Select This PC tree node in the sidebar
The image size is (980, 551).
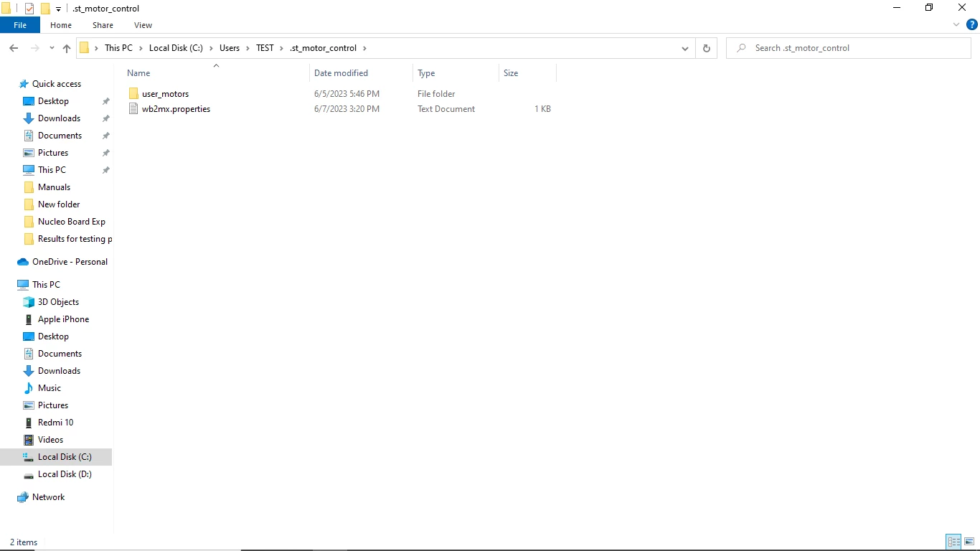tap(46, 285)
